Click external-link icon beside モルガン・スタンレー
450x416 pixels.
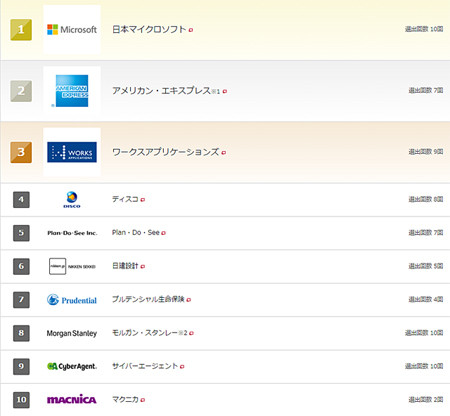point(191,333)
